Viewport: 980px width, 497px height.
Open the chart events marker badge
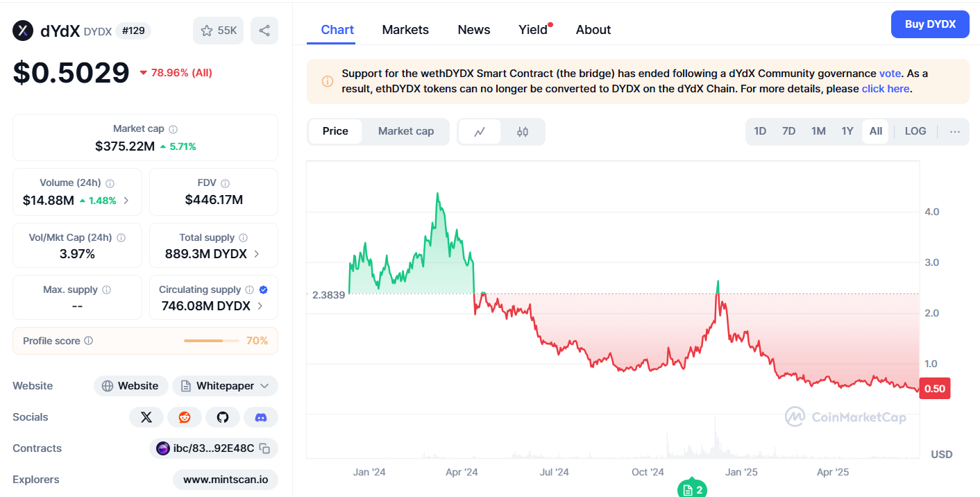[692, 489]
